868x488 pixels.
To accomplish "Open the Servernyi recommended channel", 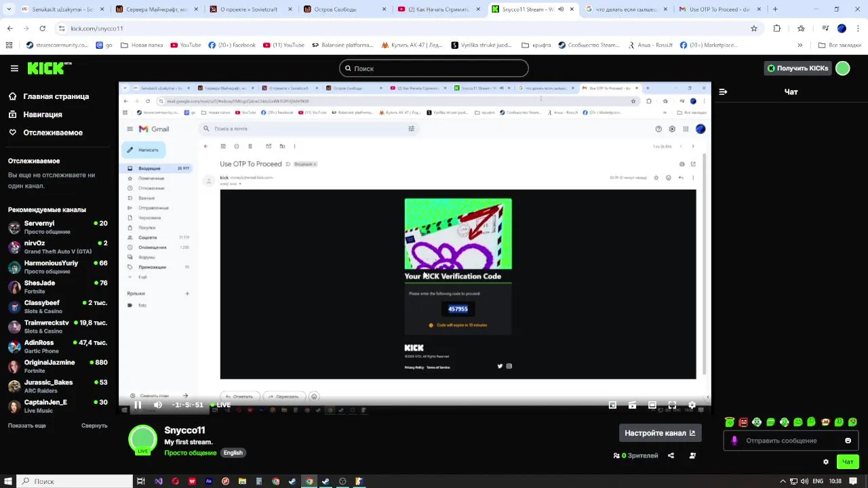I will [x=58, y=227].
